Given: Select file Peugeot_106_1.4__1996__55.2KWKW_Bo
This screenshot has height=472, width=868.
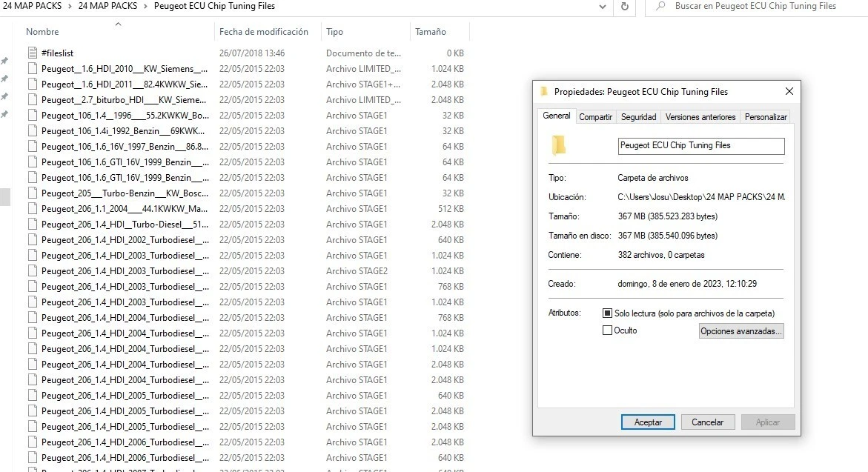Looking at the screenshot, I should 125,115.
